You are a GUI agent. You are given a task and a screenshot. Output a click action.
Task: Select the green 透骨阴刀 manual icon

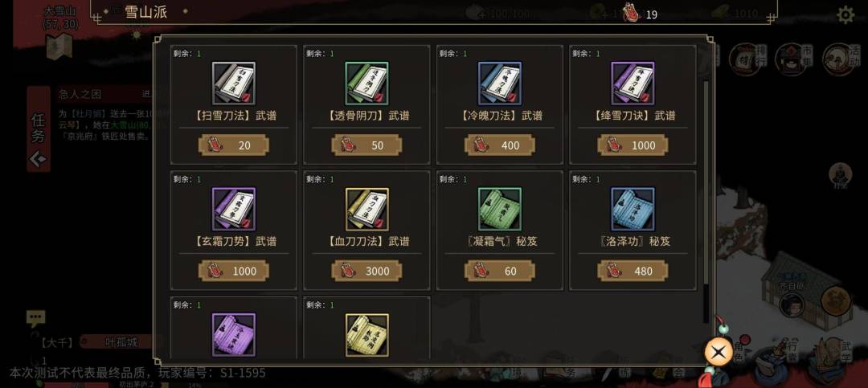click(366, 84)
